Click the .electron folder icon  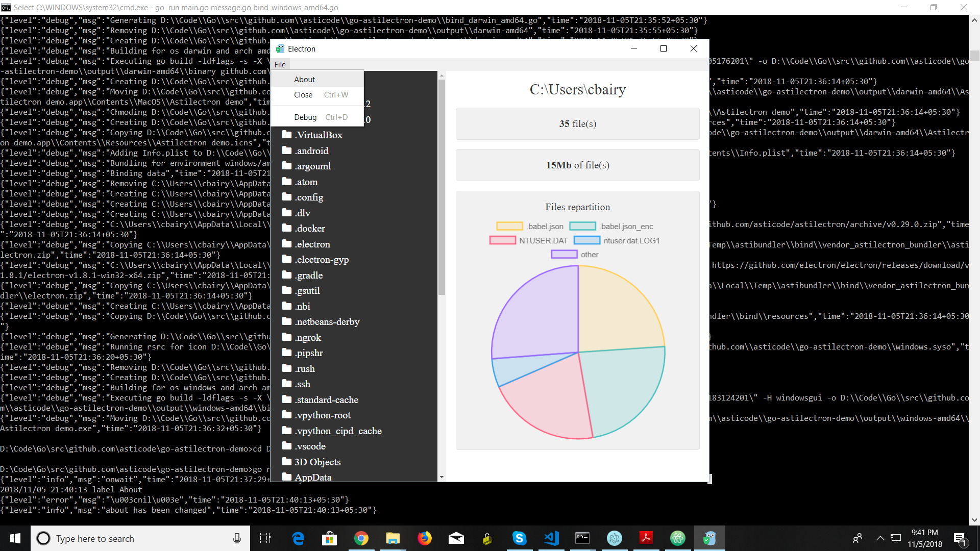[x=287, y=244]
